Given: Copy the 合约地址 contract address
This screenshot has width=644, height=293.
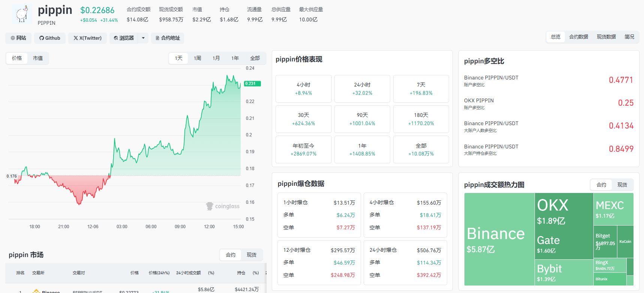Looking at the screenshot, I should 168,38.
